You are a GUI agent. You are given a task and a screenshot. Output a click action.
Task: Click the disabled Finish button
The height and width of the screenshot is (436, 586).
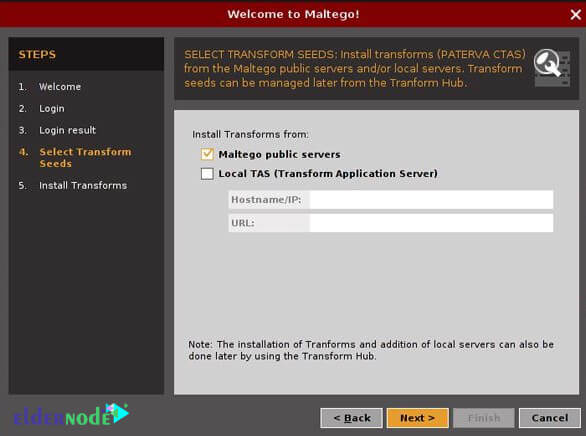coord(484,418)
